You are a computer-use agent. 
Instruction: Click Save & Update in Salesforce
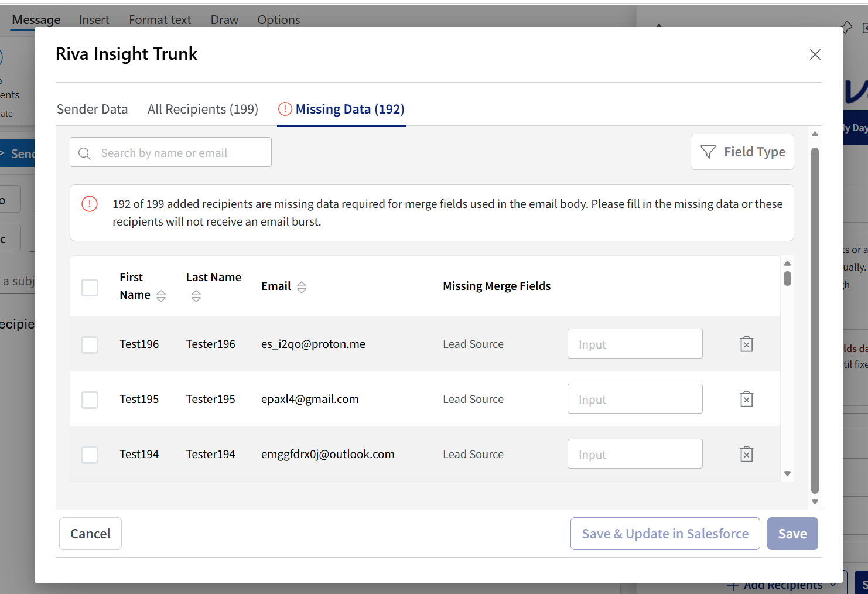point(665,534)
